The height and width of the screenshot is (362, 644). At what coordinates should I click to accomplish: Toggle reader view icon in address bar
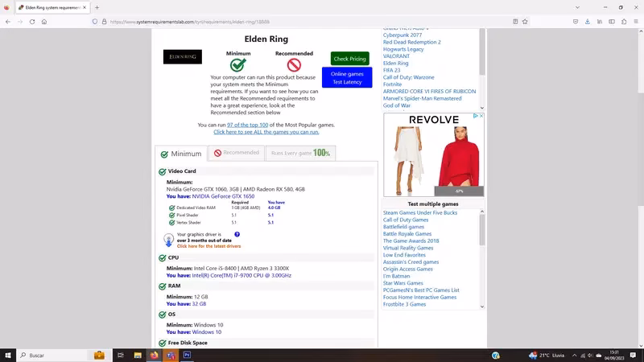[515, 22]
